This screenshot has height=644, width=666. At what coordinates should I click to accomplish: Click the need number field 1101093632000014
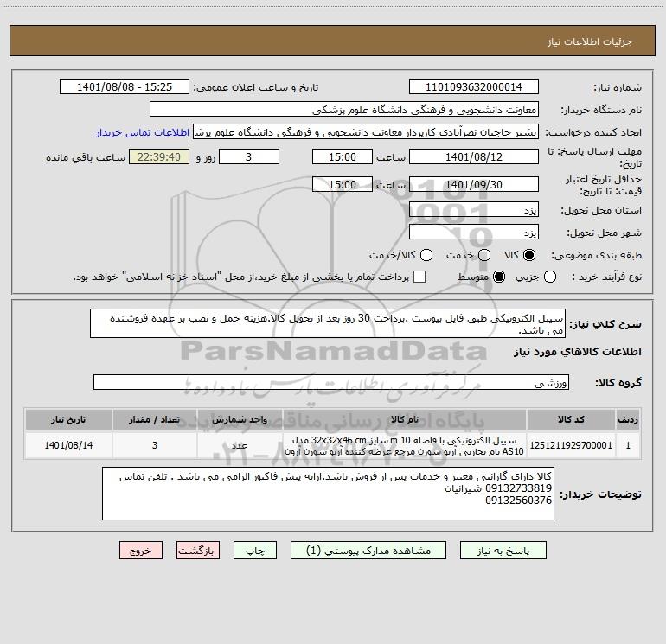(474, 87)
